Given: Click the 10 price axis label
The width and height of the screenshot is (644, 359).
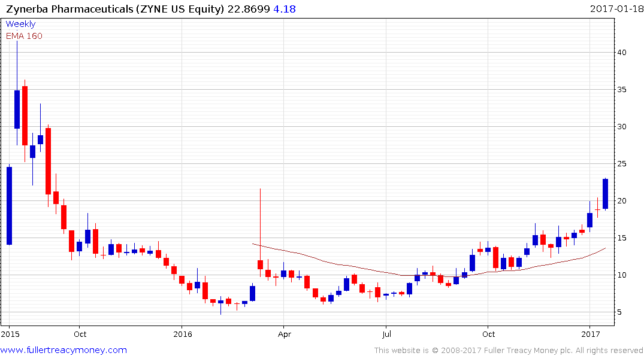Looking at the screenshot, I should [x=621, y=275].
